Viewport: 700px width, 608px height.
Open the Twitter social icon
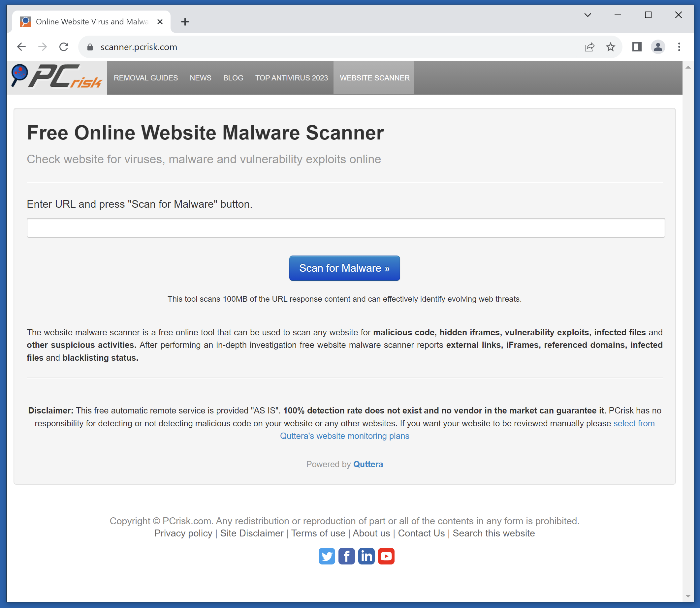click(x=327, y=556)
